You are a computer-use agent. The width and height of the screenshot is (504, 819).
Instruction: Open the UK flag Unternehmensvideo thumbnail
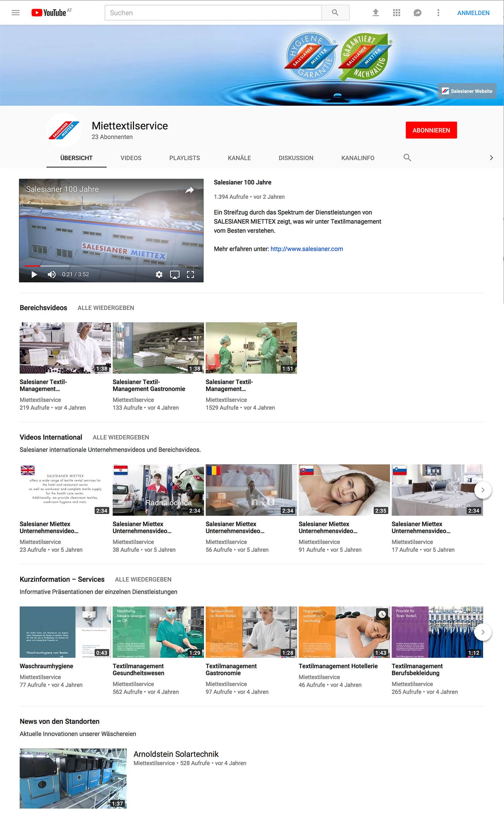(x=65, y=490)
